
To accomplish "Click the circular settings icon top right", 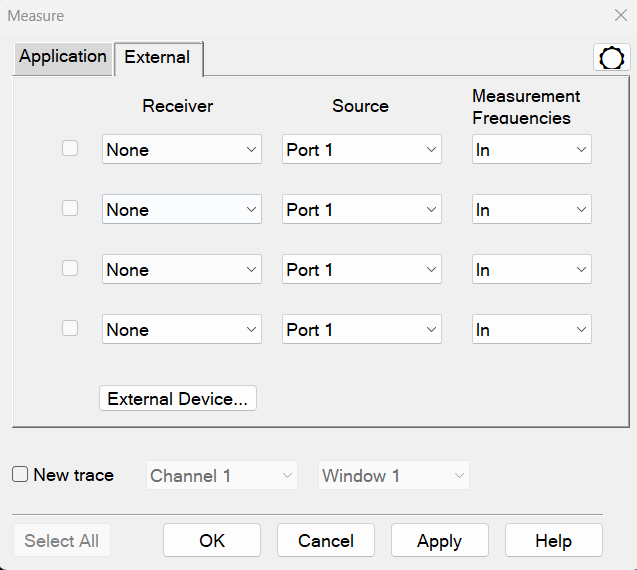I will 611,58.
